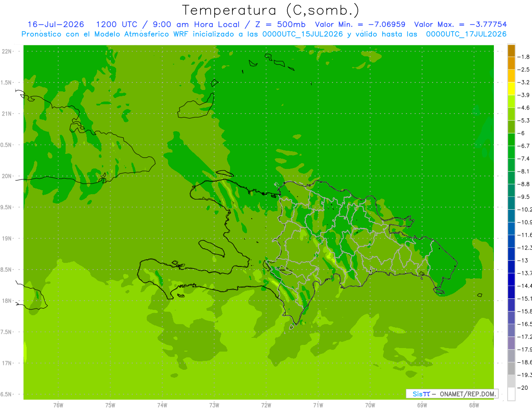Select the initialization time '0000UTC_15JUL2026'
This screenshot has width=532, height=411.
[x=303, y=34]
